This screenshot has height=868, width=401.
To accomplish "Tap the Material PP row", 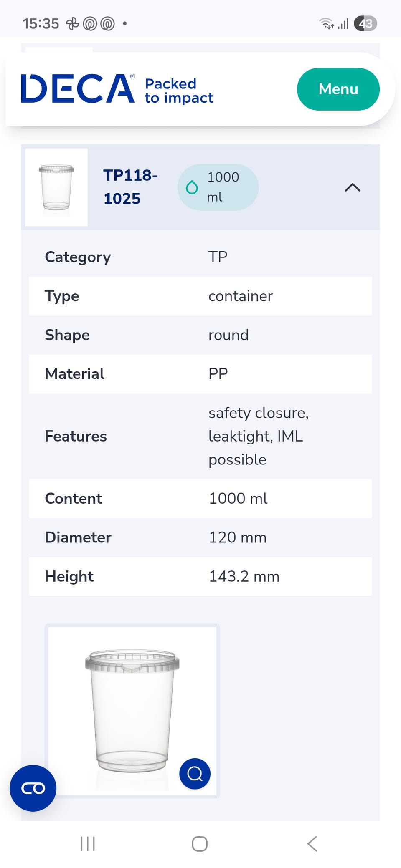I will click(x=200, y=374).
